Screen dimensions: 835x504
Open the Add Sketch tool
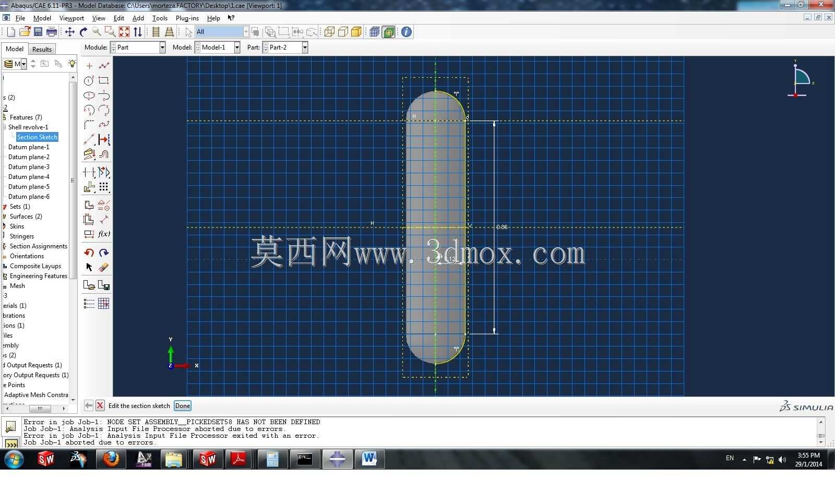point(89,285)
